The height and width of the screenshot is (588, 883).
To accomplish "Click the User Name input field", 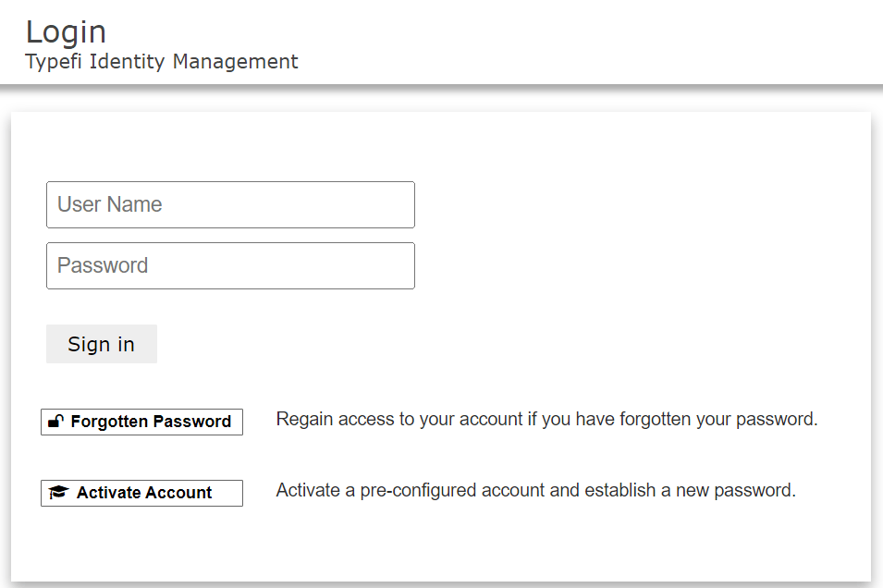I will tap(230, 204).
